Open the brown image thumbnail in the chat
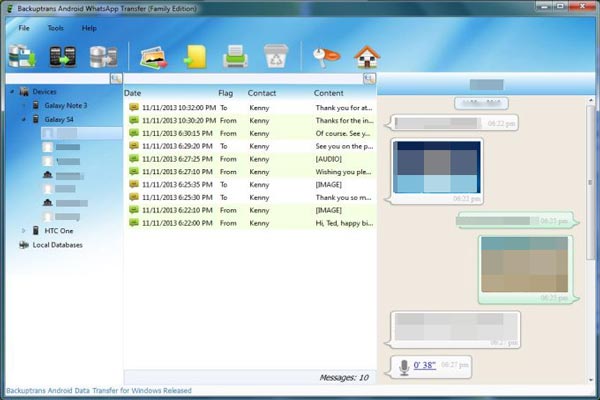This screenshot has height=400, width=600. point(525,264)
